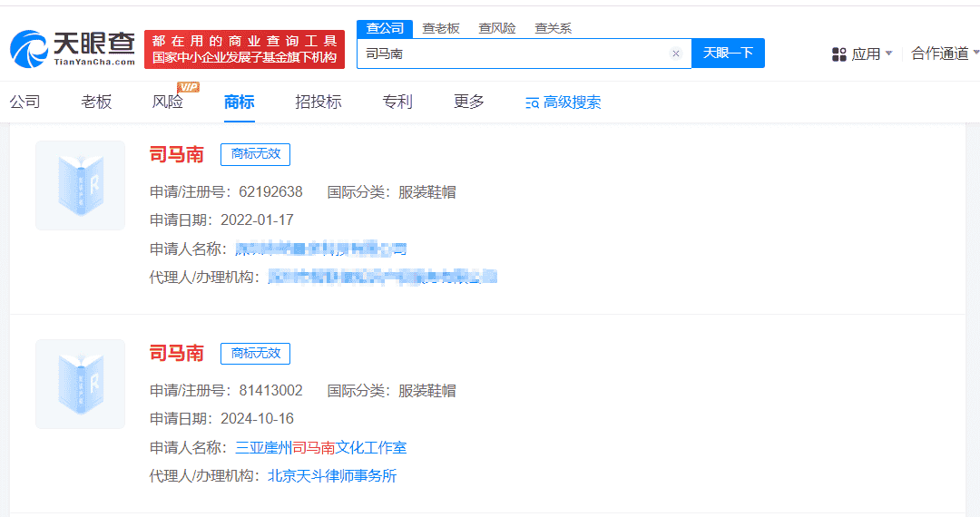Open the 风险 VIP tab
The height and width of the screenshot is (517, 980).
169,102
